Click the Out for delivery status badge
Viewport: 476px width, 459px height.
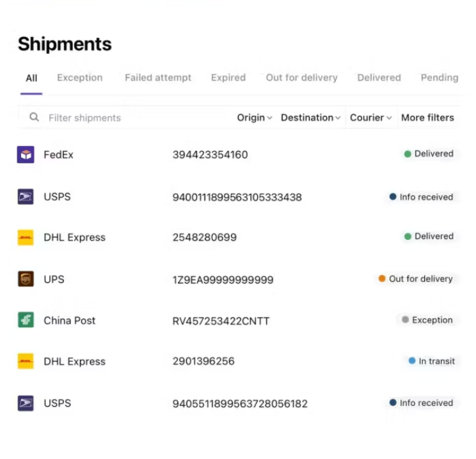(416, 279)
